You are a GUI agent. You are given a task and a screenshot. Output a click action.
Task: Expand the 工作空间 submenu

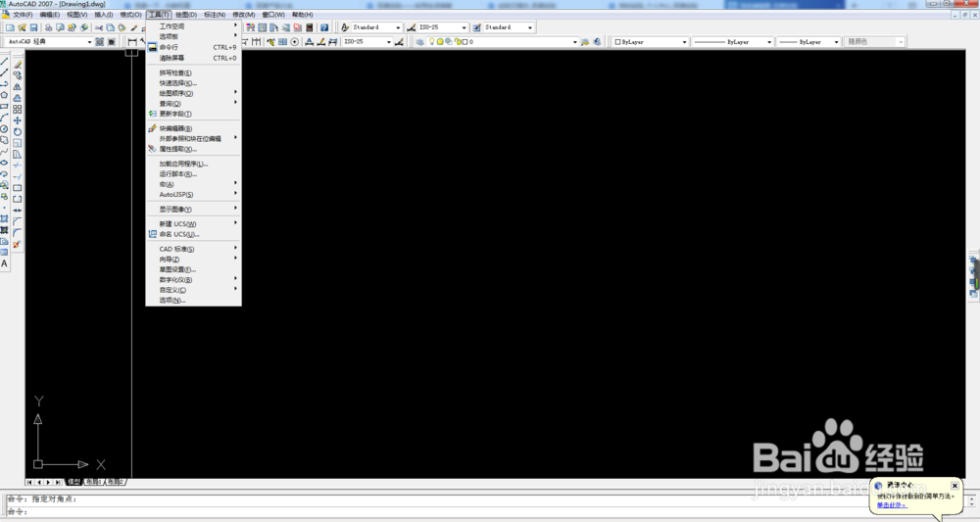pos(193,26)
